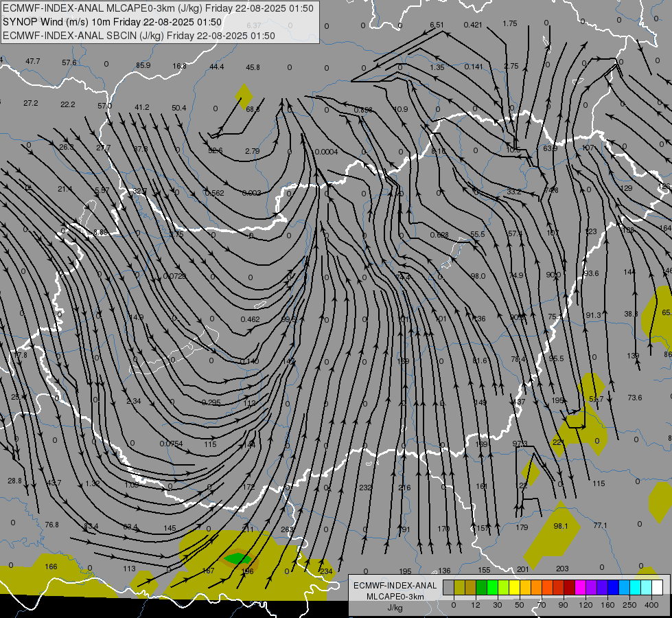Image resolution: width=672 pixels, height=618 pixels.
Task: Click the map value '0.462'
Action: click(x=251, y=319)
